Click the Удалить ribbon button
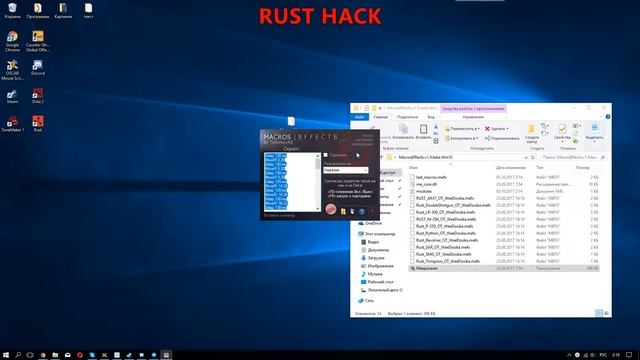The height and width of the screenshot is (360, 640). [x=496, y=129]
